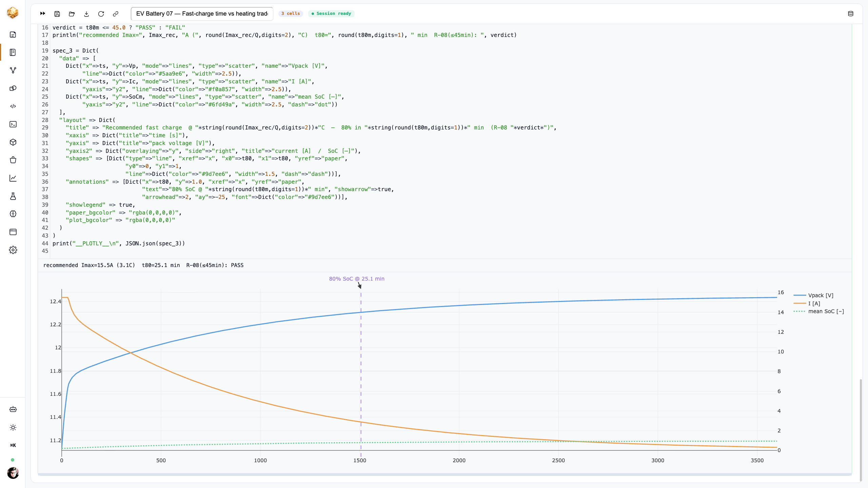Open settings gear in sidebar
This screenshot has height=488, width=868.
pos(13,250)
